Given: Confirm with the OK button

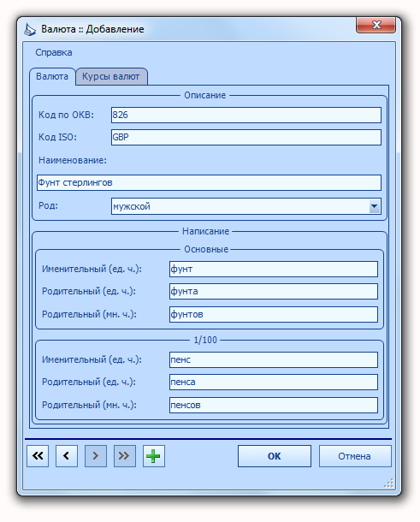Looking at the screenshot, I should [275, 456].
